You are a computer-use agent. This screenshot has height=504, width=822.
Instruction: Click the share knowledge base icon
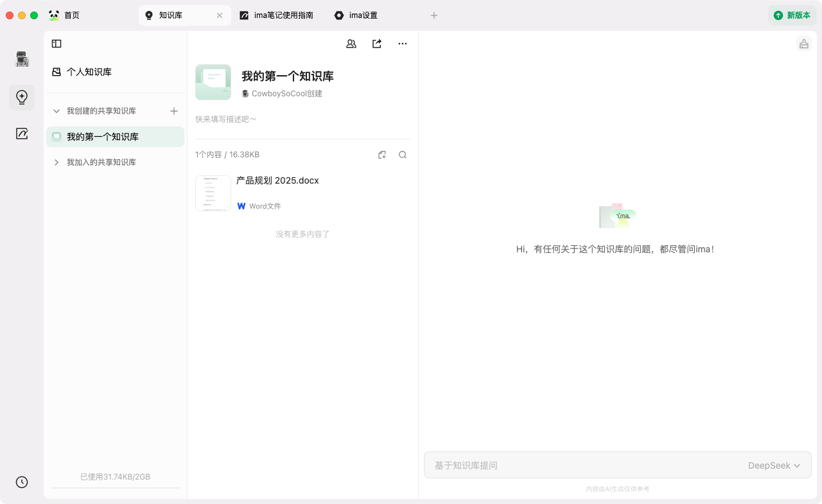pos(377,44)
